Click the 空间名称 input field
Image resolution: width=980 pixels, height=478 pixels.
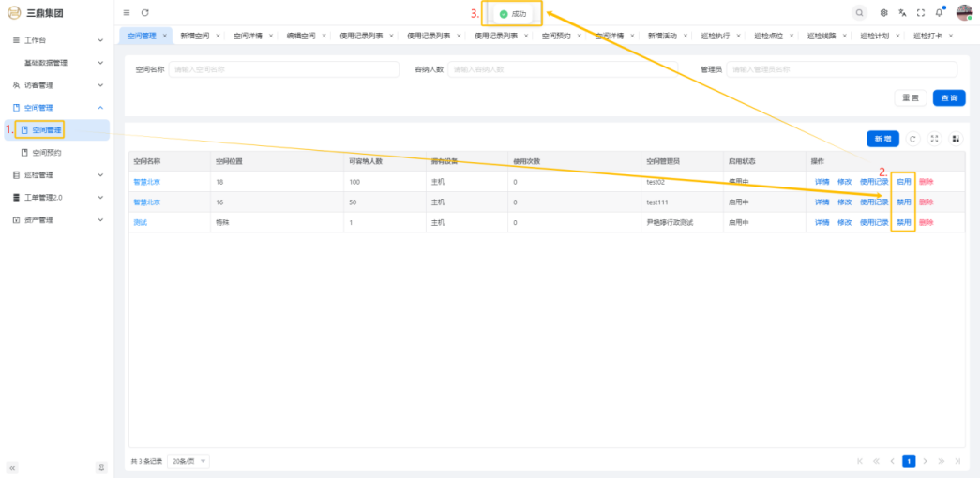click(281, 69)
